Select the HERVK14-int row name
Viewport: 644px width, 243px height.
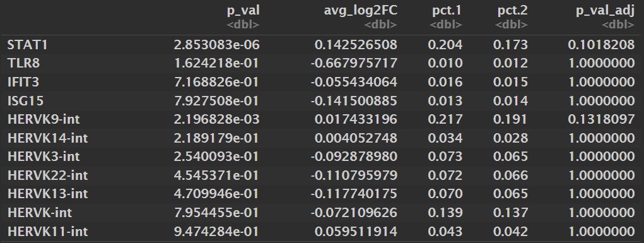[x=48, y=138]
